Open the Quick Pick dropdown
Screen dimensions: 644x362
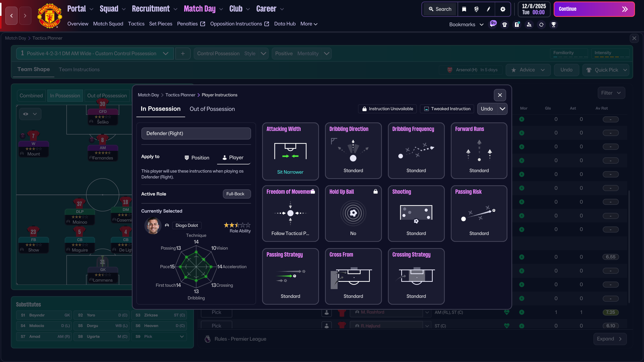tap(606, 70)
